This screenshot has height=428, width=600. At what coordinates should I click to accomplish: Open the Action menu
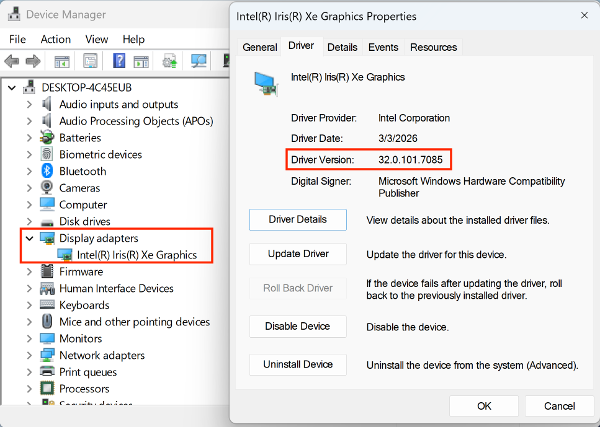tap(55, 39)
